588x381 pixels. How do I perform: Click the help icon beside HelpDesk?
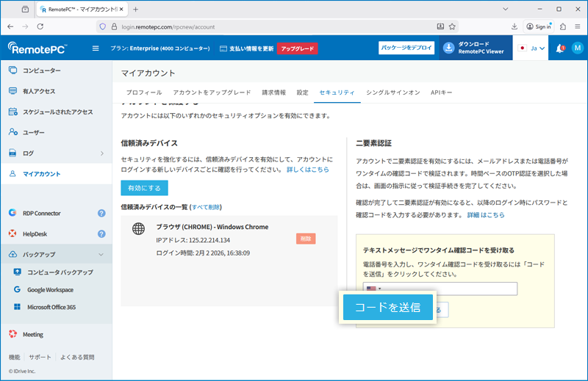[x=101, y=233]
